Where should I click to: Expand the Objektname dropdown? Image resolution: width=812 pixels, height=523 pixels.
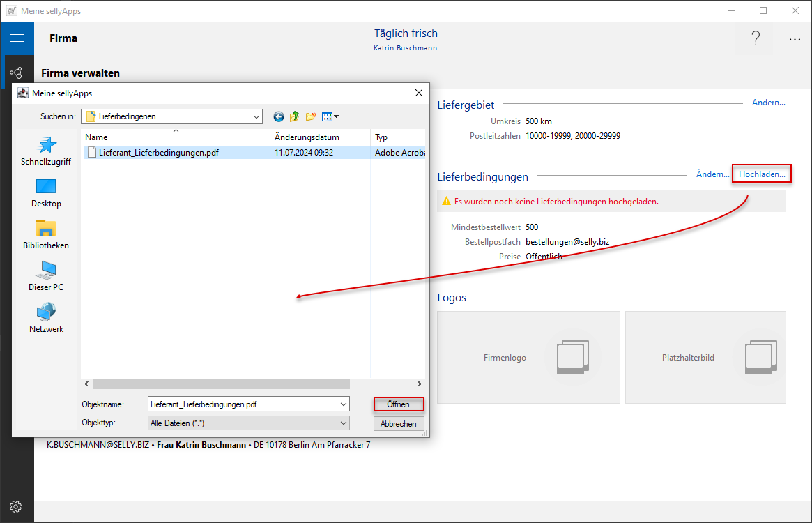(344, 404)
